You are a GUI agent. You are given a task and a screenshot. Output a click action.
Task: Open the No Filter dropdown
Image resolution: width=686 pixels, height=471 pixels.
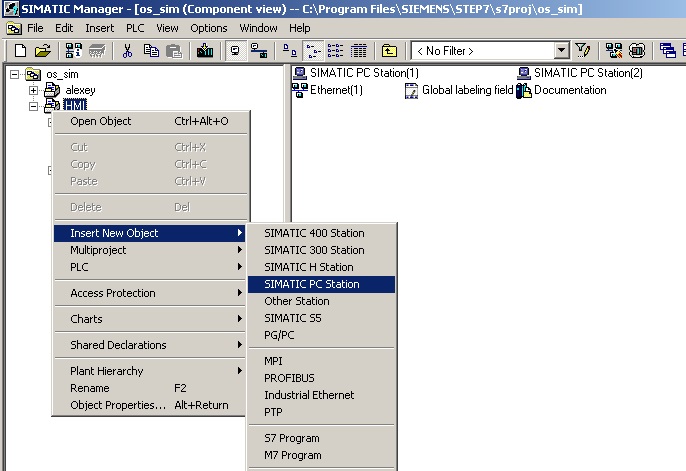point(561,51)
